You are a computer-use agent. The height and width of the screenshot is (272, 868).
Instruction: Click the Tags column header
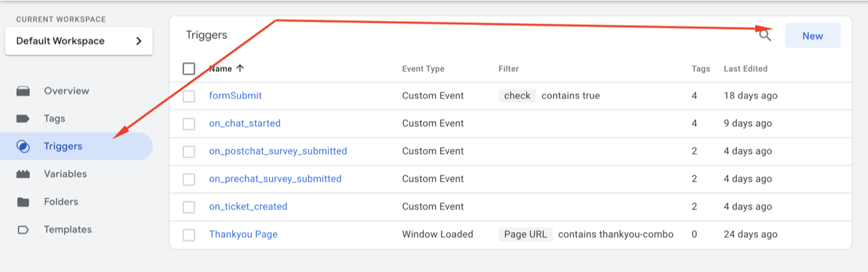point(701,69)
